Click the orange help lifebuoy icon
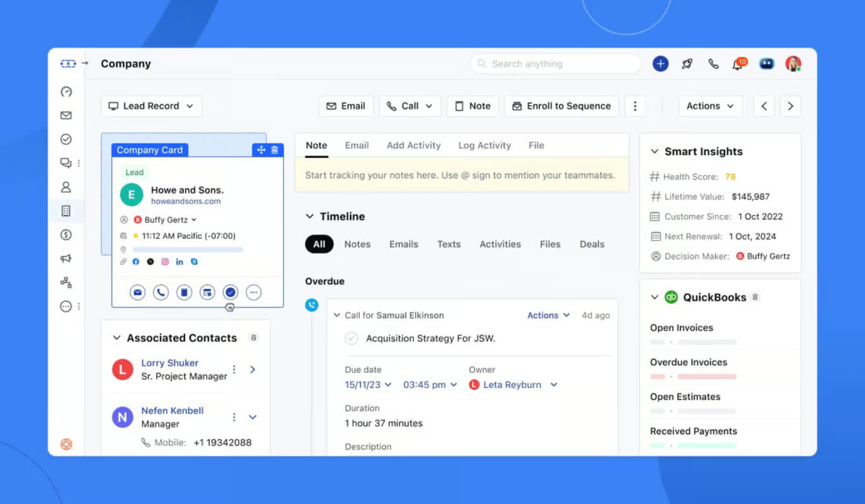Viewport: 865px width, 504px height. tap(66, 444)
